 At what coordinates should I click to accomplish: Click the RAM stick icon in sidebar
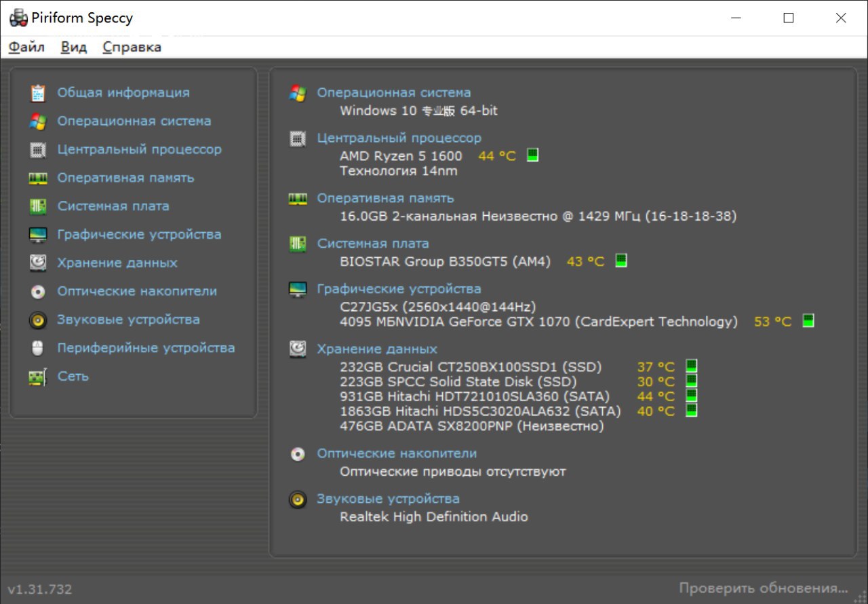[x=38, y=178]
